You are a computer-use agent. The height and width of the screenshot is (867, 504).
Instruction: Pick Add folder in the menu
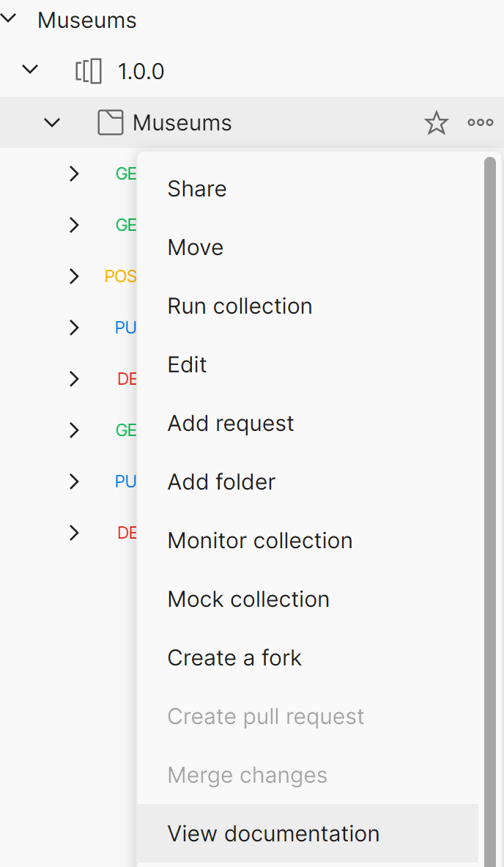point(221,482)
